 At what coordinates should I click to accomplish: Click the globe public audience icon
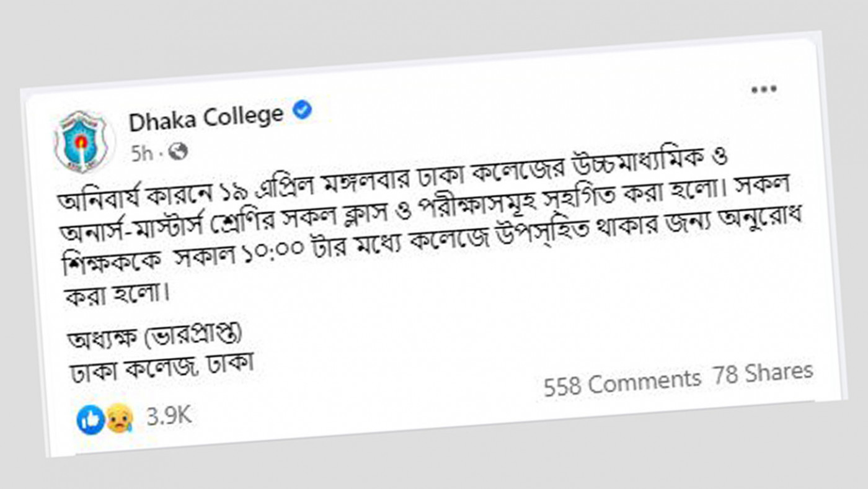(x=177, y=151)
